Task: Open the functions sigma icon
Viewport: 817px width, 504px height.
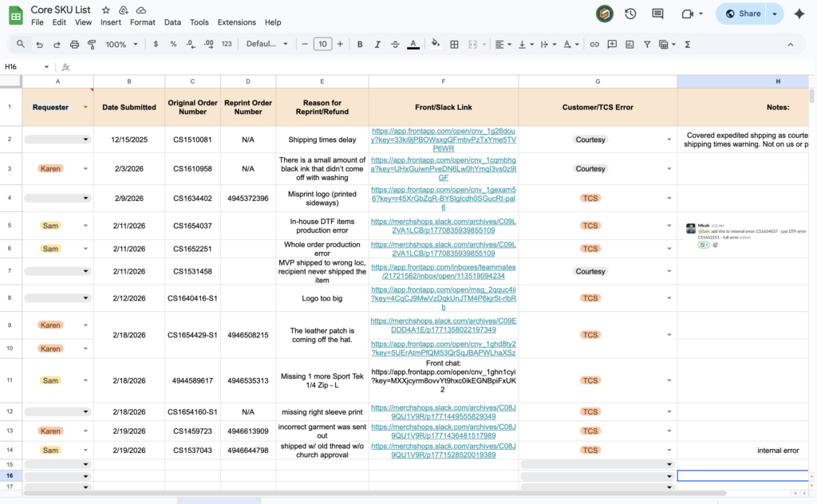Action: click(687, 45)
